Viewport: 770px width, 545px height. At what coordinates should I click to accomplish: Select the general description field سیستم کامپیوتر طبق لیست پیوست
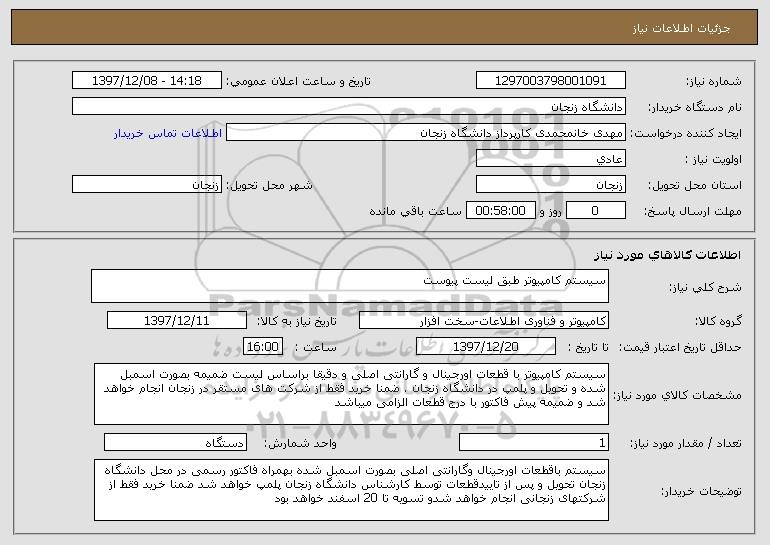tap(350, 286)
